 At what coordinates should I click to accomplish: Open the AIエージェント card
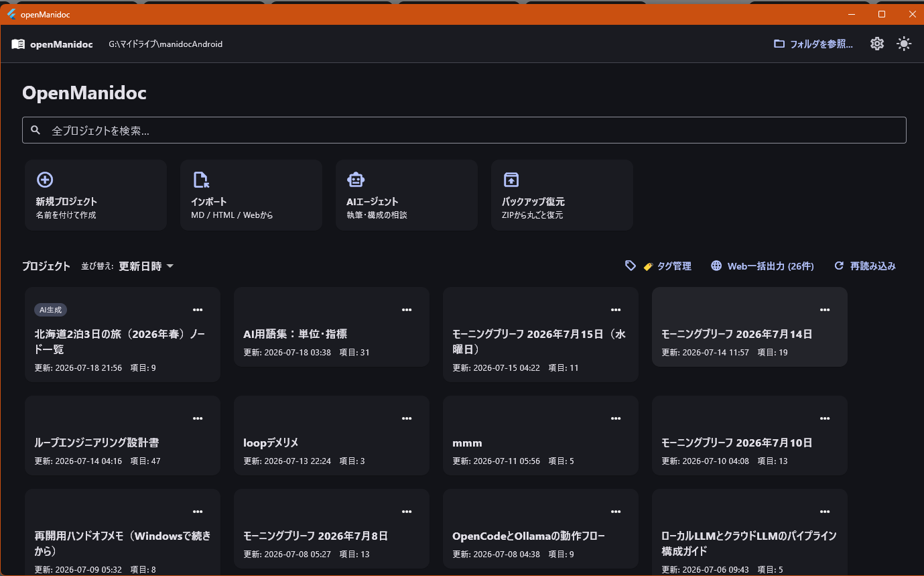[x=407, y=195]
